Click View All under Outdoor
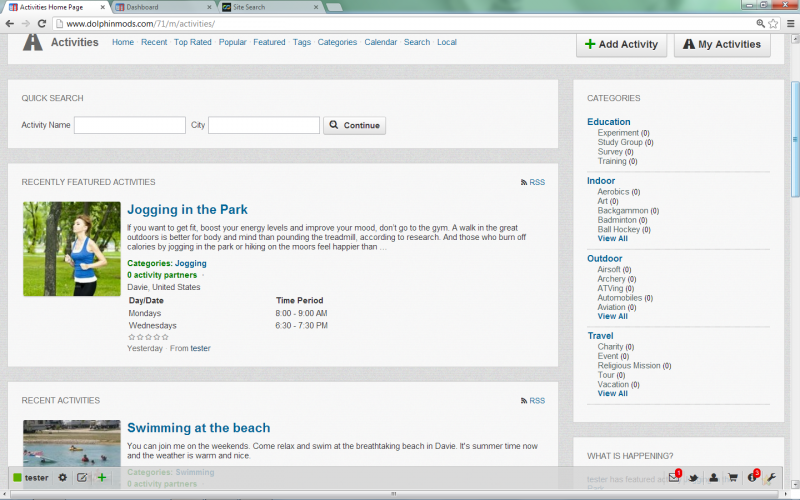The height and width of the screenshot is (500, 800). click(x=613, y=316)
